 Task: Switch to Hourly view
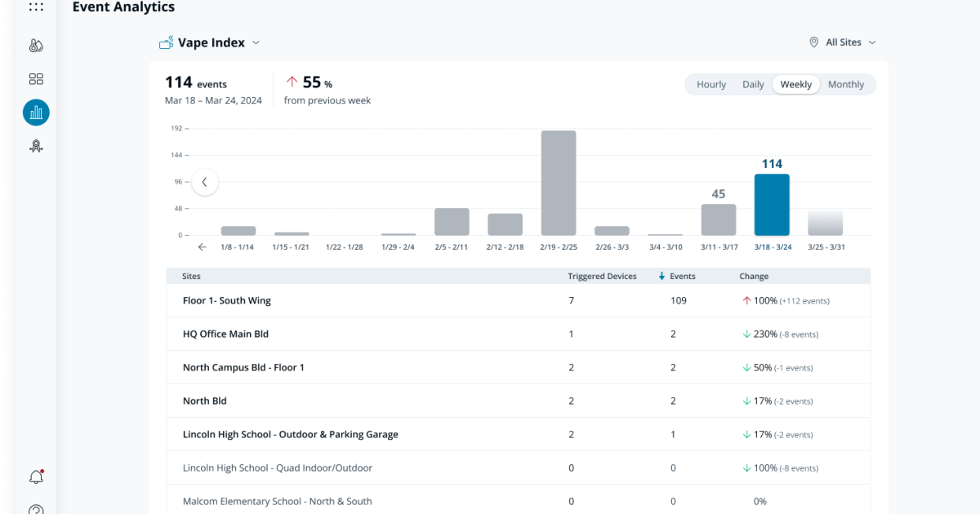tap(711, 85)
